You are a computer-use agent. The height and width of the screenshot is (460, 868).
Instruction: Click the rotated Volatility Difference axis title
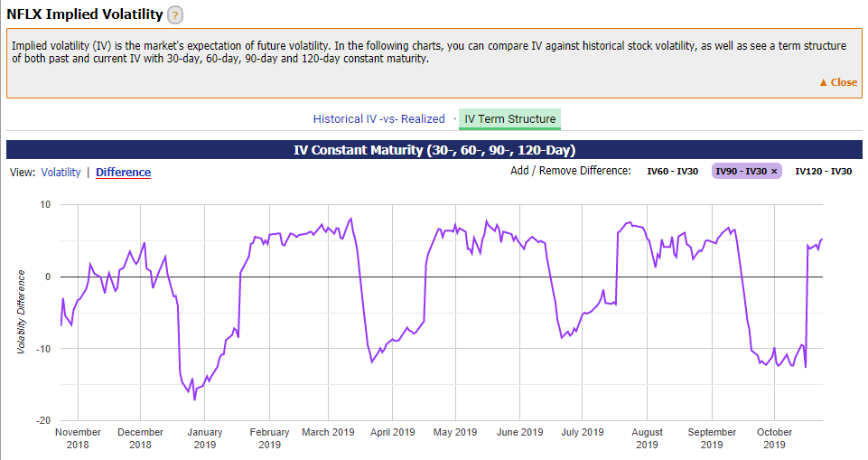point(21,312)
